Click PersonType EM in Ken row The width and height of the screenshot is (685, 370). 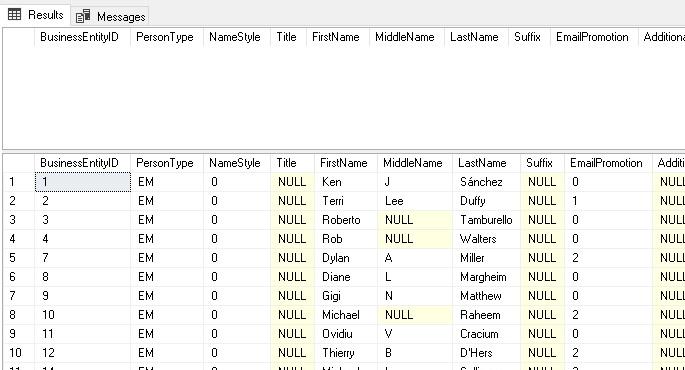[x=166, y=182]
